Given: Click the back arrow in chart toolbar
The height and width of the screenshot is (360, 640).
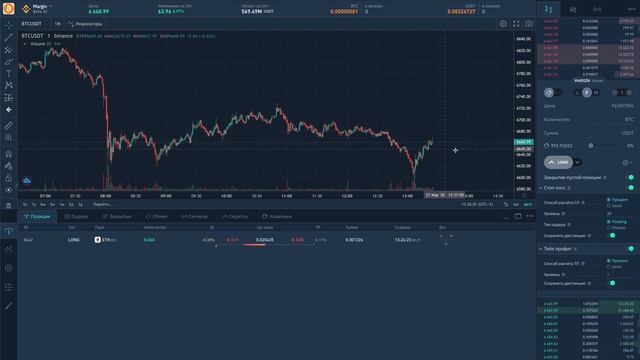Looking at the screenshot, I should [x=9, y=110].
